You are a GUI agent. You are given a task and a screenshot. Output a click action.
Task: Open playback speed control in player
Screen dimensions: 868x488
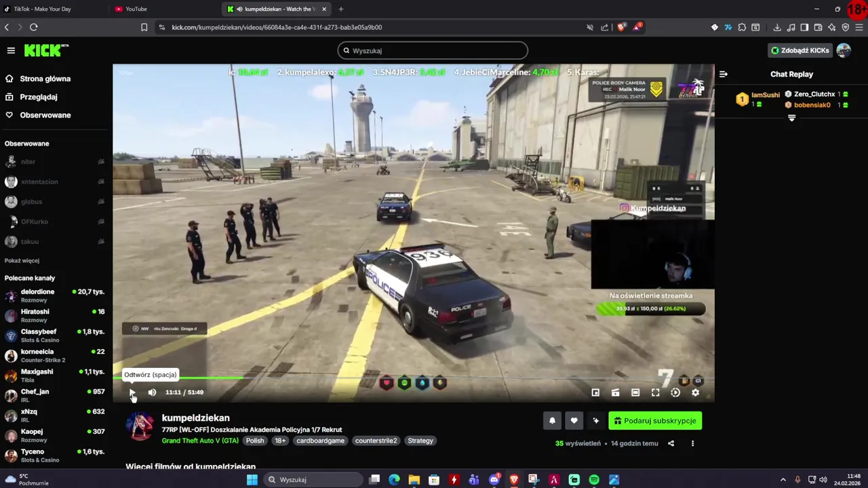(675, 392)
